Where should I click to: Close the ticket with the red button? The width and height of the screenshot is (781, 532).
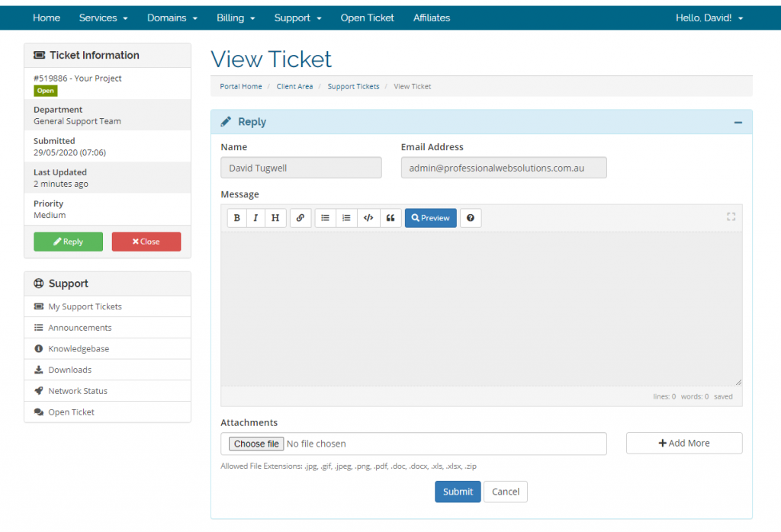[x=146, y=242]
